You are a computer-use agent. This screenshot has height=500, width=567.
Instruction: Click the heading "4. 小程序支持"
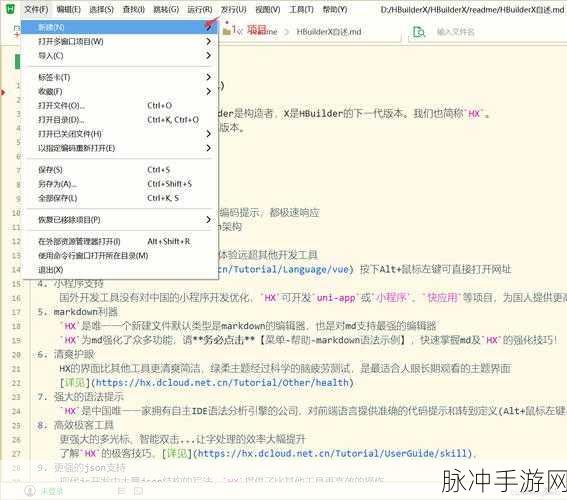click(x=71, y=283)
